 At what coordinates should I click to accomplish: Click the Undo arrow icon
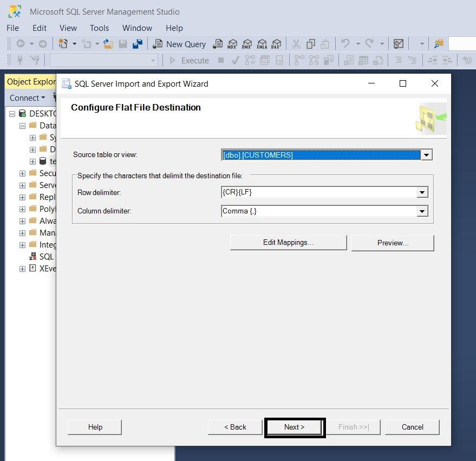[345, 43]
